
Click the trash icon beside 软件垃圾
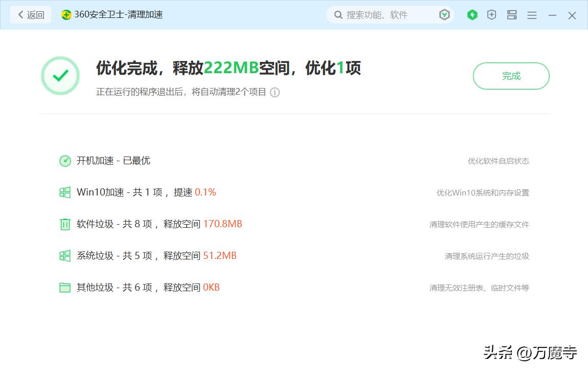click(65, 224)
